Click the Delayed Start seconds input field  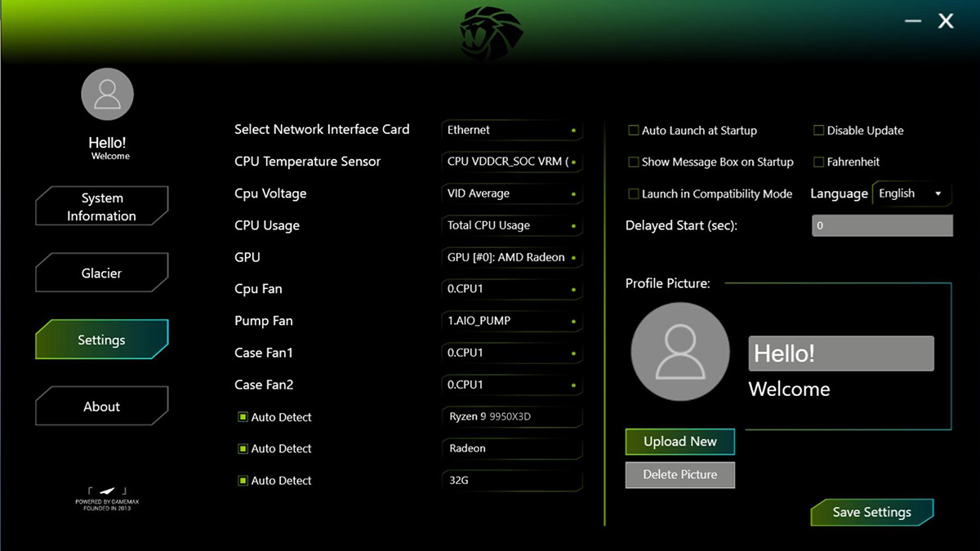[881, 225]
